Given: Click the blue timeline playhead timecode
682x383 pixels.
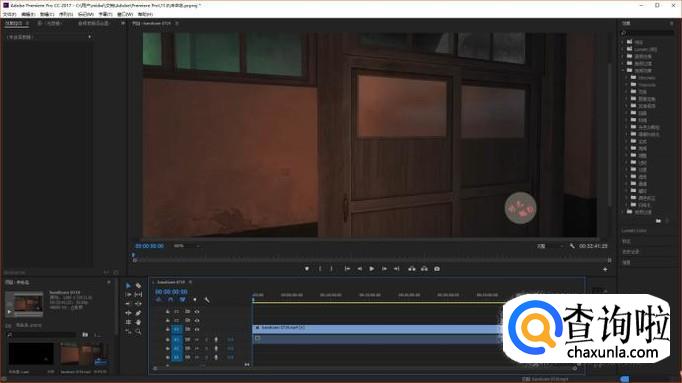Looking at the screenshot, I should 171,292.
